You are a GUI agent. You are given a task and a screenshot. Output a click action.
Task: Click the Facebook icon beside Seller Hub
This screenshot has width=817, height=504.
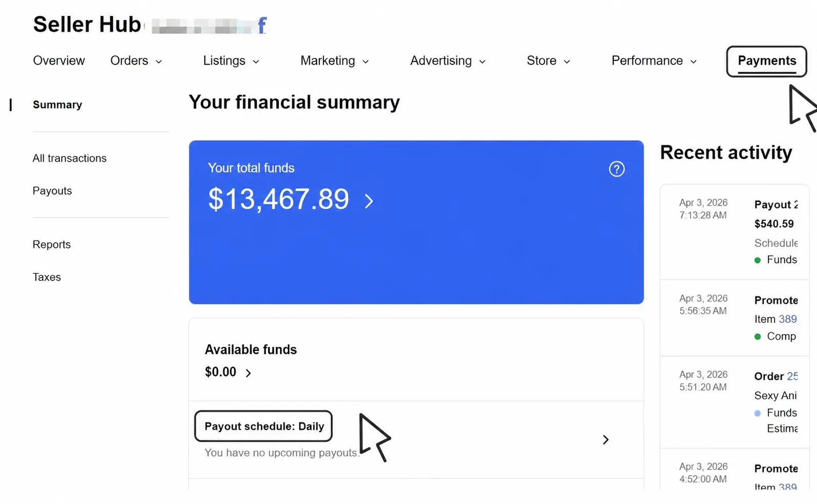coord(262,25)
